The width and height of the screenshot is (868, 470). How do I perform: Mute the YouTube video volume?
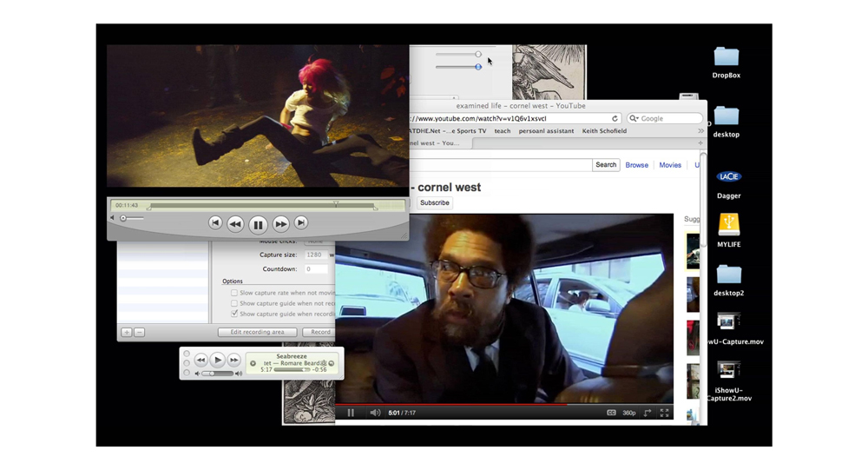(375, 413)
